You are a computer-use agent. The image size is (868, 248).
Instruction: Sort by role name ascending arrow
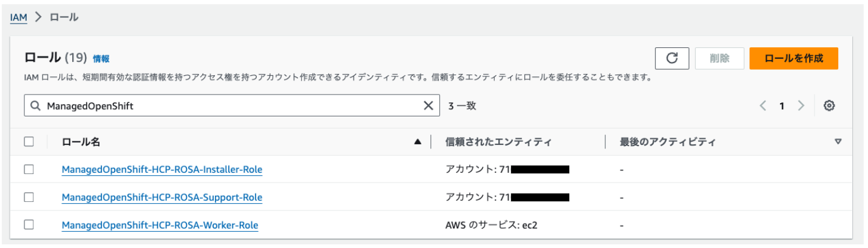418,142
